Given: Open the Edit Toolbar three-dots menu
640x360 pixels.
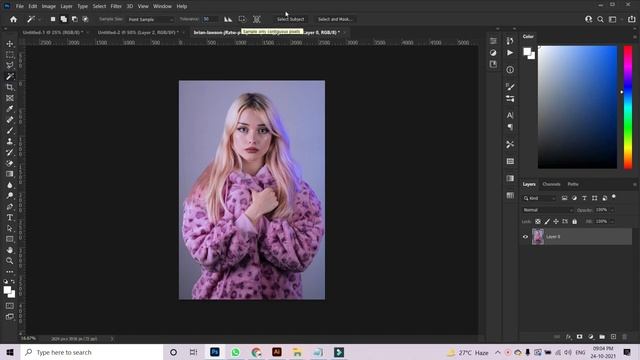Looking at the screenshot, I should (x=10, y=271).
